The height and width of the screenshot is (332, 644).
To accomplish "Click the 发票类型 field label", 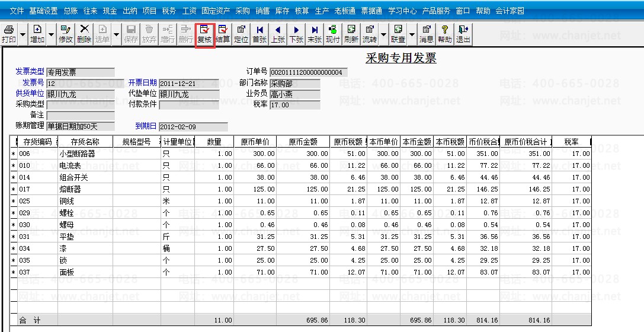I will pyautogui.click(x=30, y=72).
